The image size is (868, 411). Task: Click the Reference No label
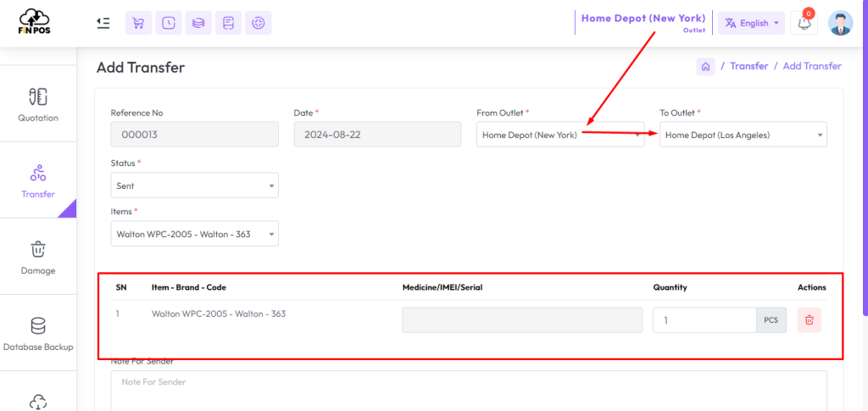136,113
